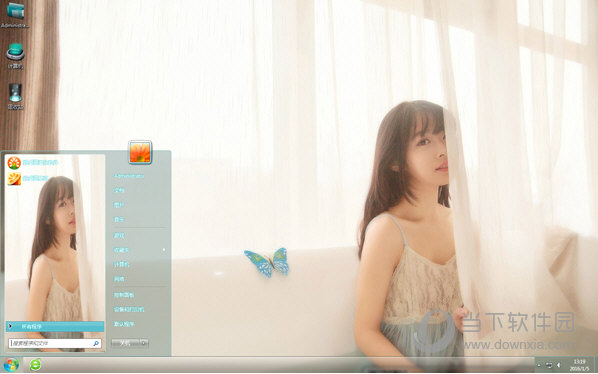Click the 关机 shut down button
Viewport: 598px width, 374px height.
click(x=125, y=343)
